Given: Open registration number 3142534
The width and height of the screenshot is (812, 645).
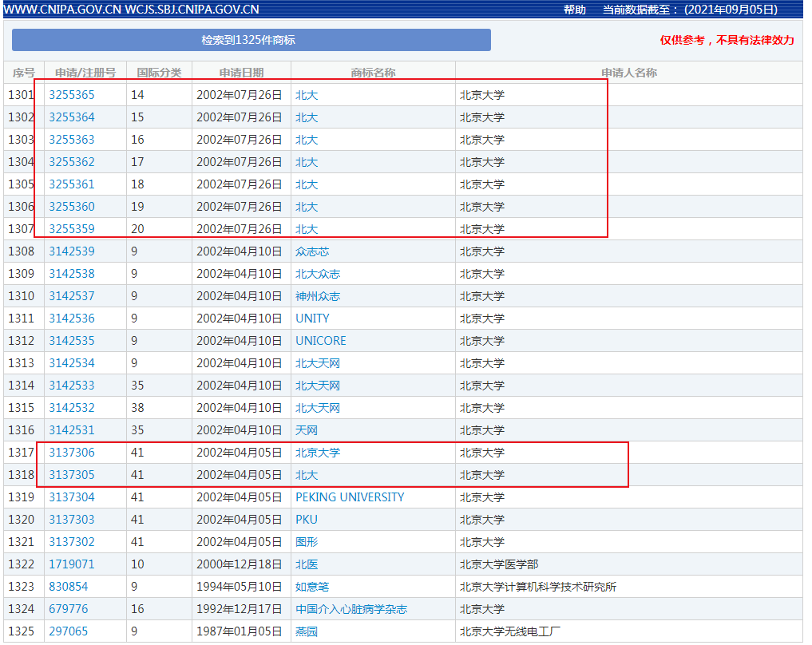Looking at the screenshot, I should tap(72, 363).
